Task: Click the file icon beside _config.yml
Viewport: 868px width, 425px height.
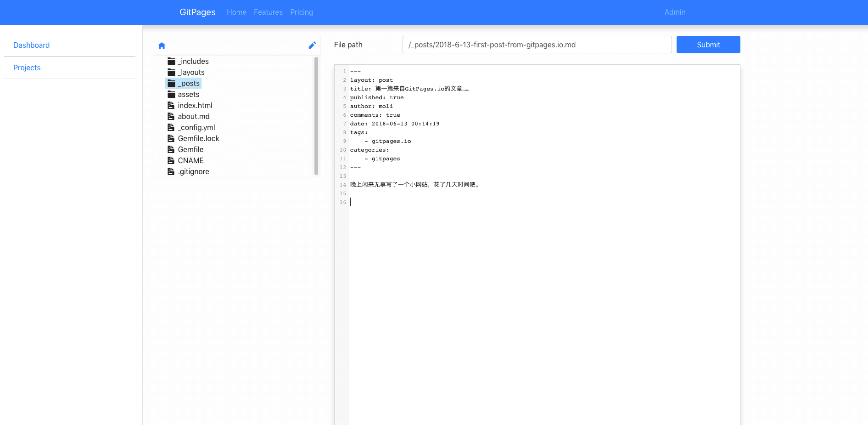Action: (x=171, y=127)
